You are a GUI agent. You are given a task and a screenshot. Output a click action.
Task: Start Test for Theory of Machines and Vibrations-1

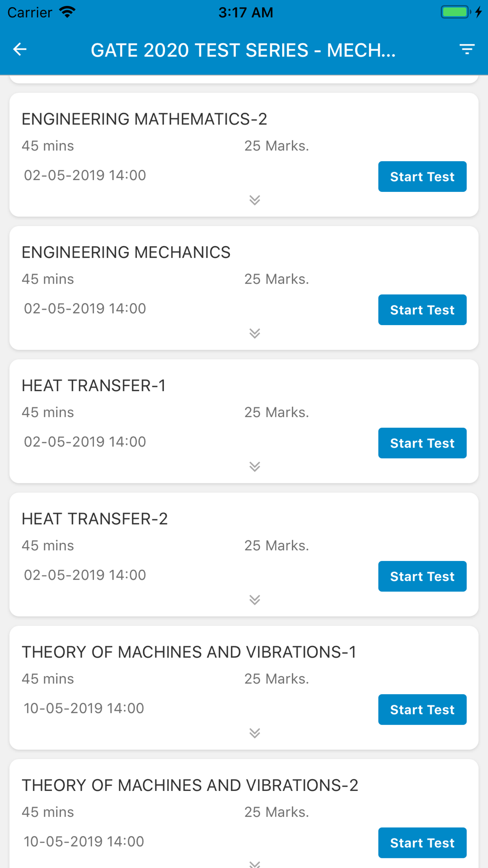click(422, 710)
